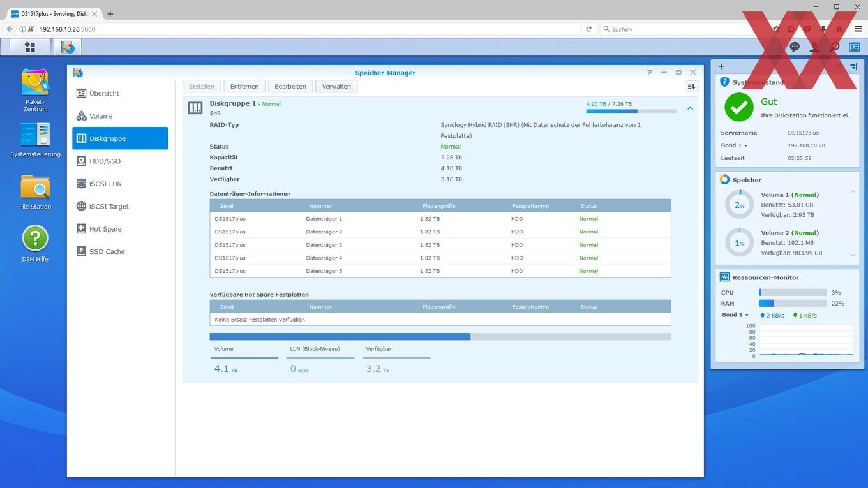
Task: Click the CPU usage bar
Action: tap(793, 292)
